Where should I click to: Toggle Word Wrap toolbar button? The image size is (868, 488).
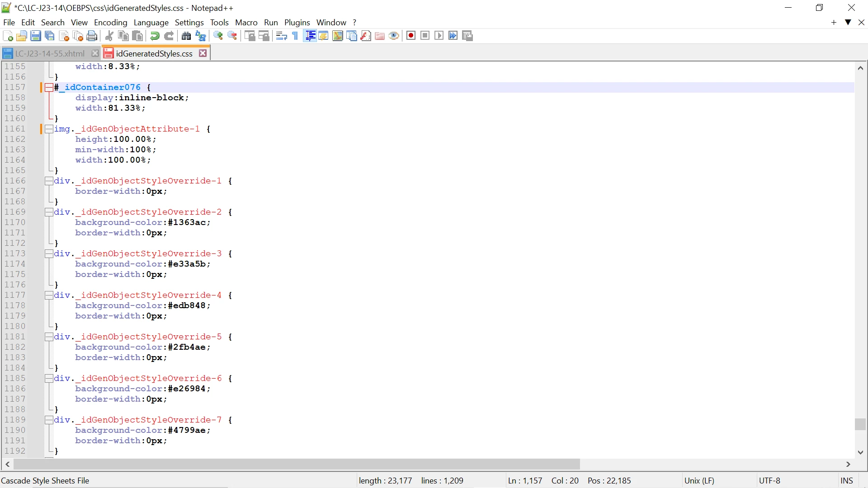coord(281,36)
